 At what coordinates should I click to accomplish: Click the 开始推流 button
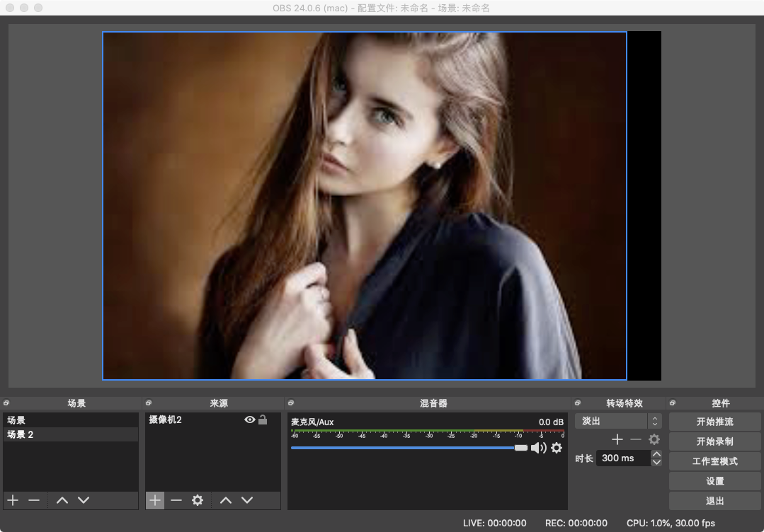714,422
